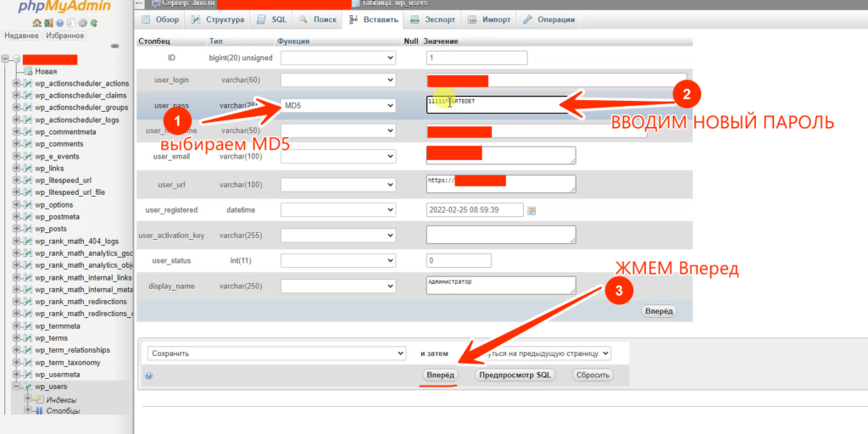Image resolution: width=868 pixels, height=434 pixels.
Task: Open function dropdown showing MD5
Action: [x=338, y=106]
